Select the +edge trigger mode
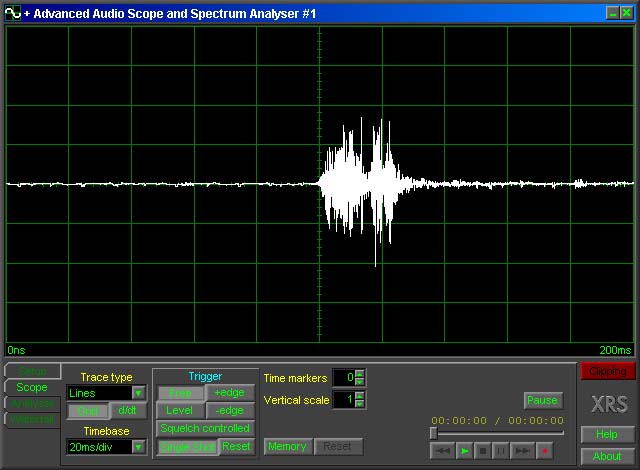The image size is (640, 470). pos(230,392)
